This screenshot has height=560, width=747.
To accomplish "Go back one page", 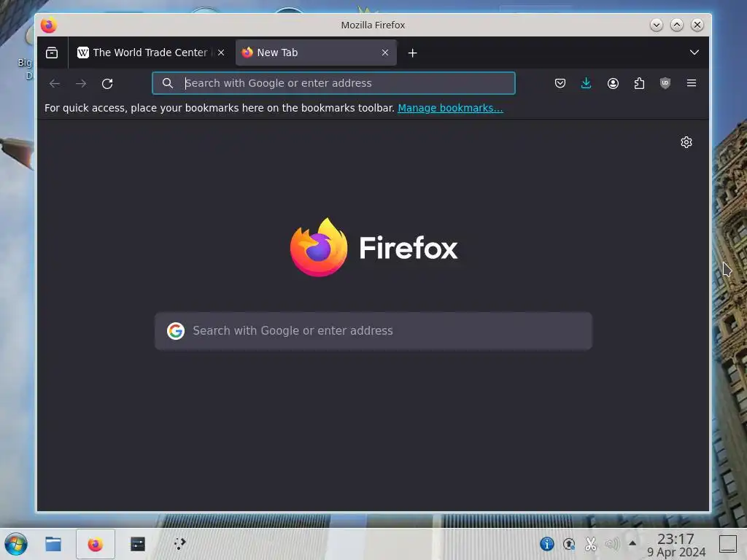I will 55,83.
